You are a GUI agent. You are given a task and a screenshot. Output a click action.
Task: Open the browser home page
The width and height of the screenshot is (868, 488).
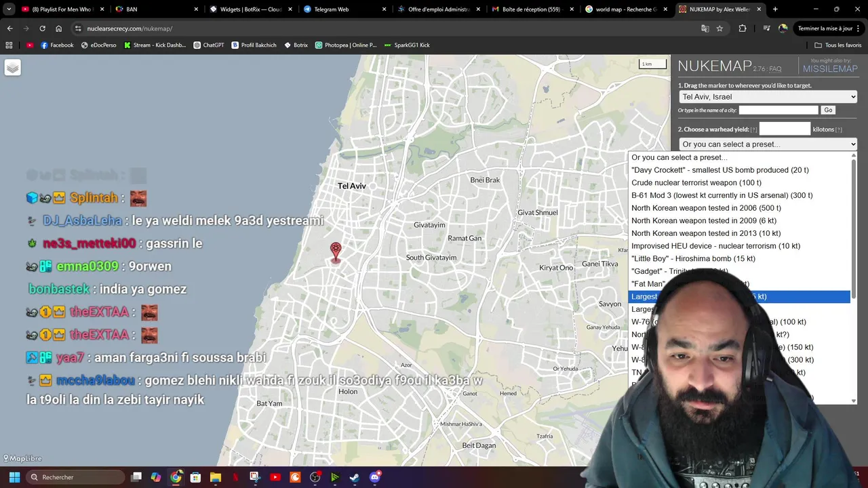[x=58, y=28]
